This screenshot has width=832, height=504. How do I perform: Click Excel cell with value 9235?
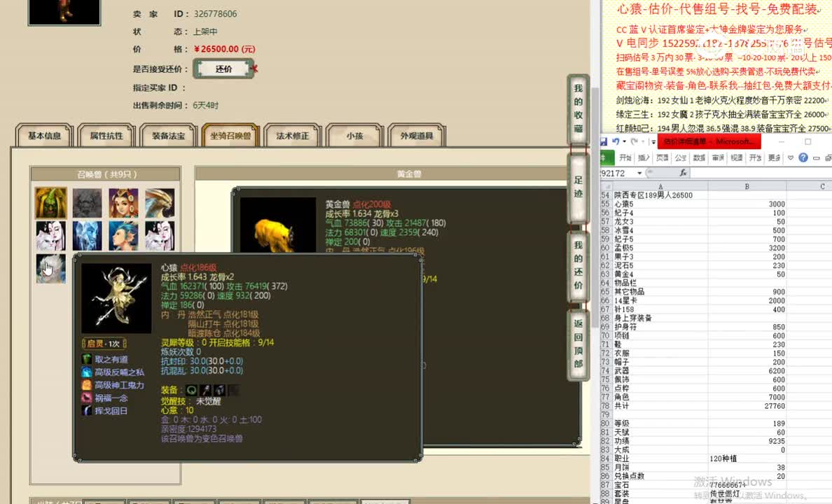747,441
